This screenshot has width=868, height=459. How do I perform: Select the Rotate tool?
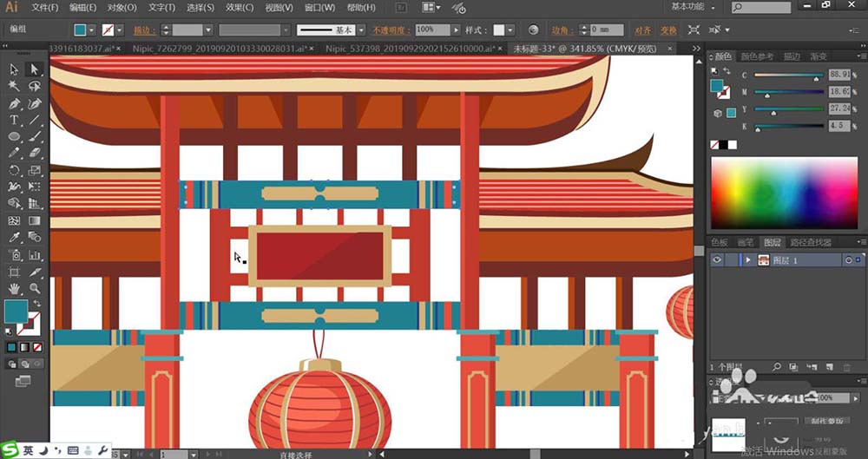pyautogui.click(x=15, y=171)
